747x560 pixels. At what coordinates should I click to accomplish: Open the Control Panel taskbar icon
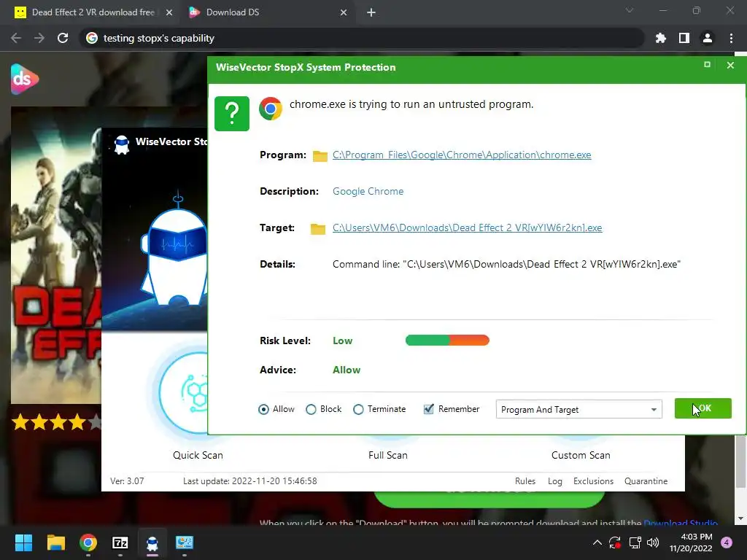(185, 542)
